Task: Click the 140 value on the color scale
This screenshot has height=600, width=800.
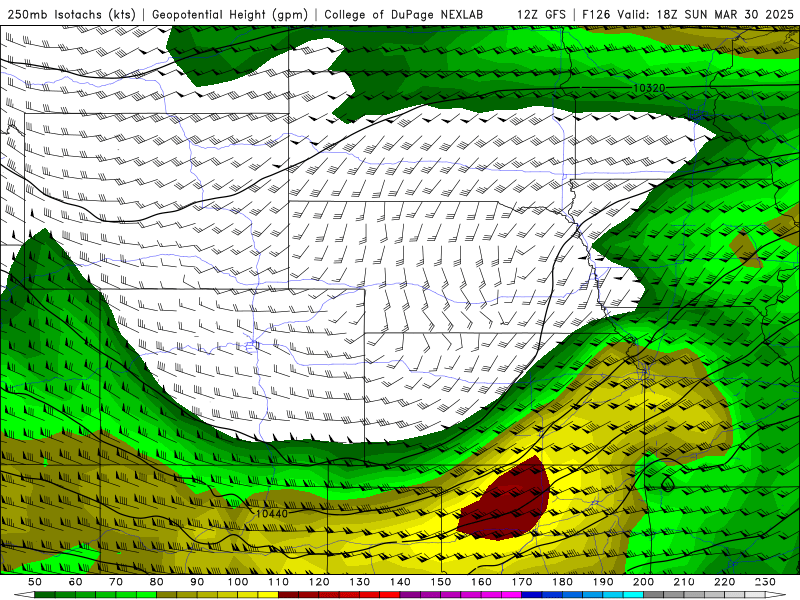Action: (400, 582)
